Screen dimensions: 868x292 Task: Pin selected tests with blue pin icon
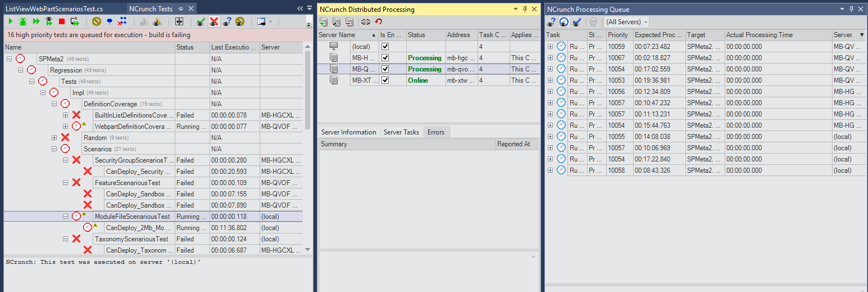(x=110, y=21)
